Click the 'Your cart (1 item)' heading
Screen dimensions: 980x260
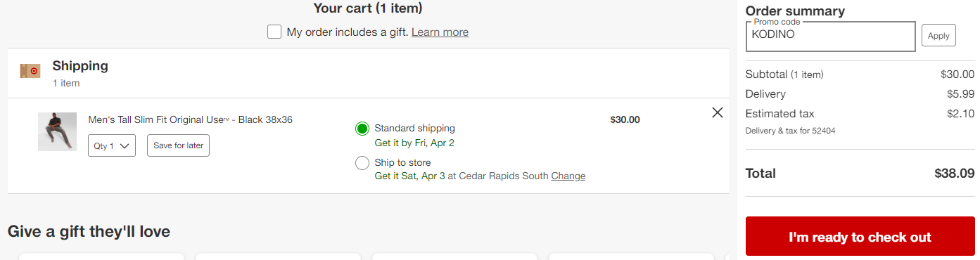tap(368, 8)
